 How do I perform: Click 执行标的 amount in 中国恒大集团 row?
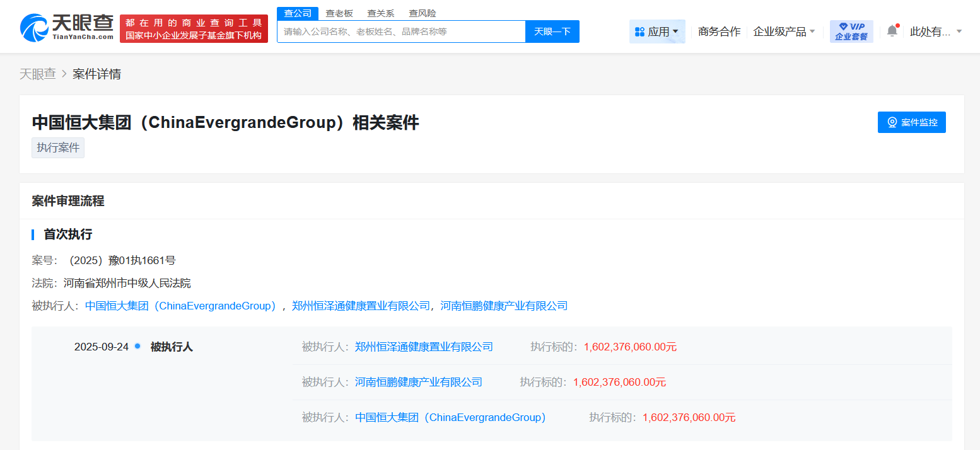(689, 417)
